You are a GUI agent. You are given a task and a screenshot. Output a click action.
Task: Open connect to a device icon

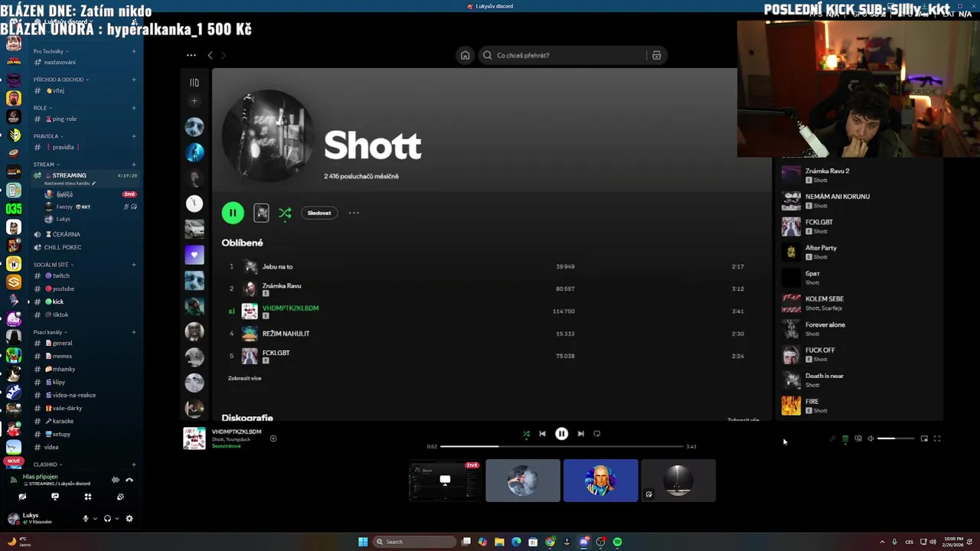click(858, 439)
